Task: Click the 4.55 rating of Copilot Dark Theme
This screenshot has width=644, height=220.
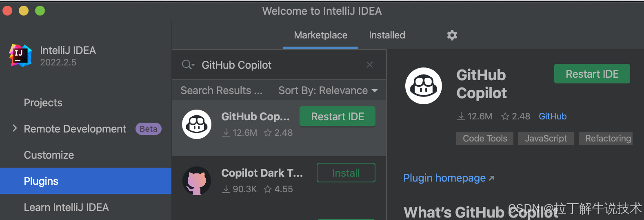Action: [278, 189]
